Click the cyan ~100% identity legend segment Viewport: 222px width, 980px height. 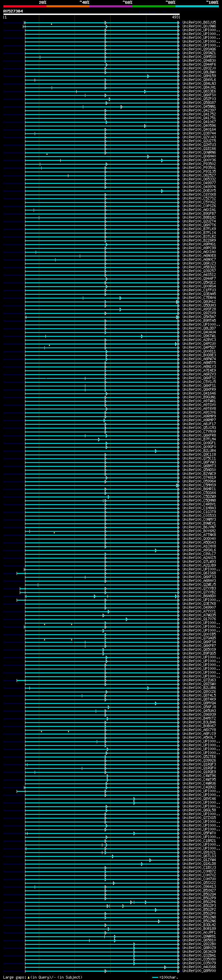tap(197, 6)
